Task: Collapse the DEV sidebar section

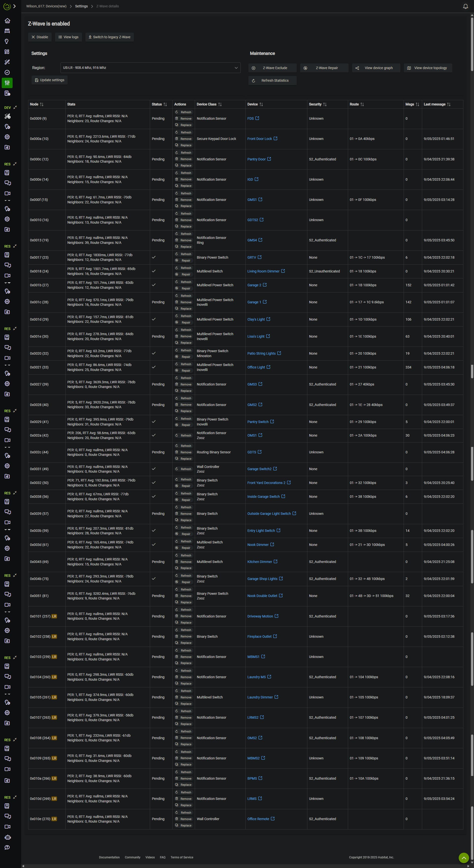Action: click(x=15, y=108)
